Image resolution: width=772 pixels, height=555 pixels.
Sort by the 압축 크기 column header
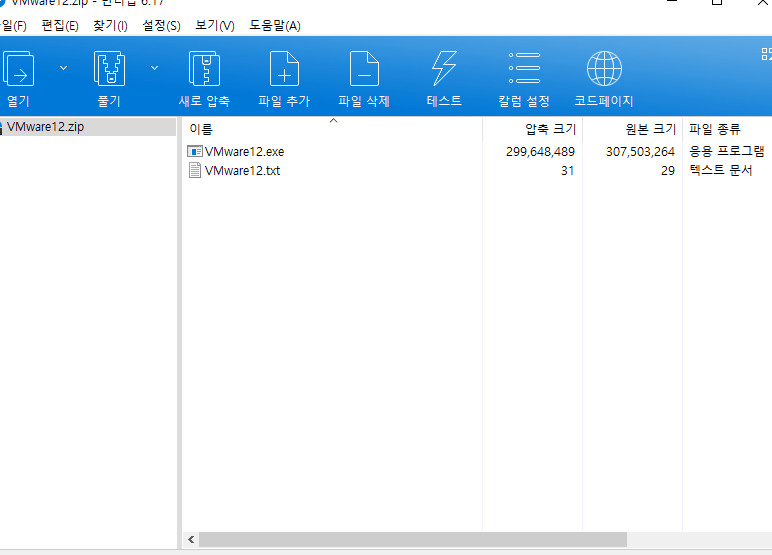(x=533, y=129)
